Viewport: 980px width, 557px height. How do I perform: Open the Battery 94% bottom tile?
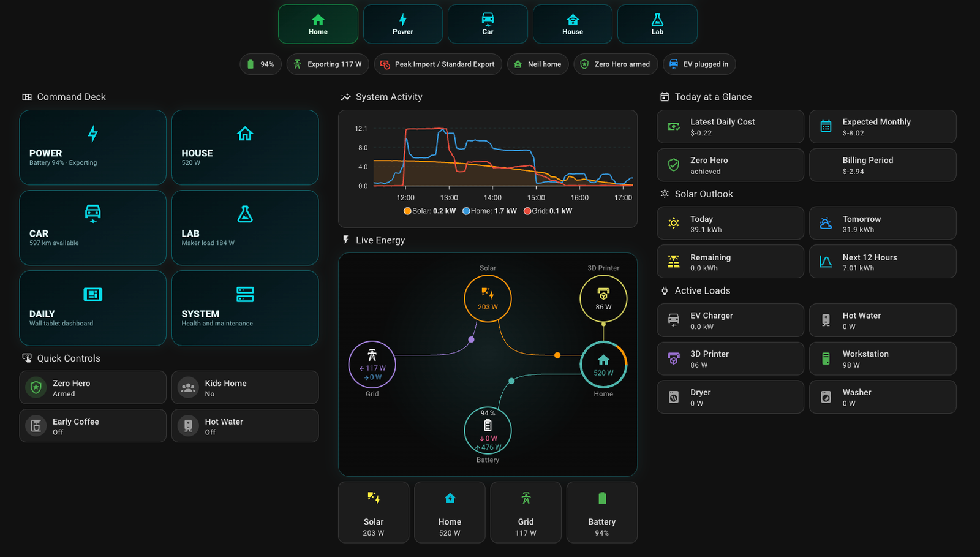(602, 512)
